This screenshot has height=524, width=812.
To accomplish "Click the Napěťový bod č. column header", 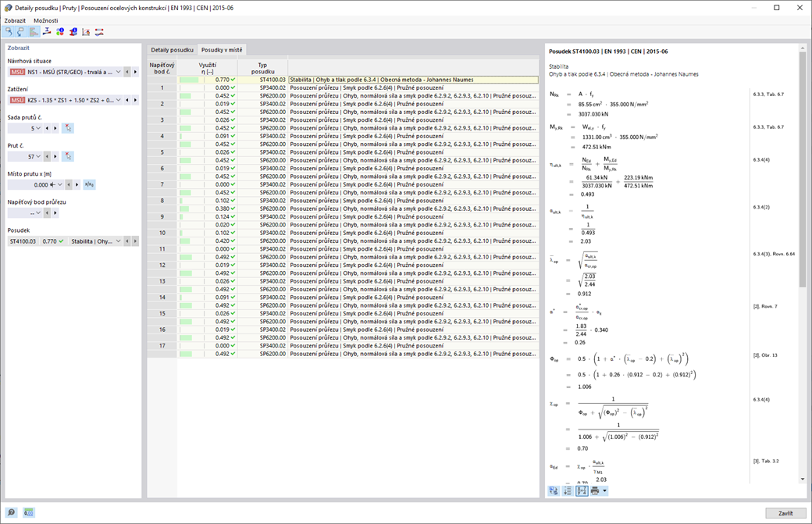I will (162, 68).
